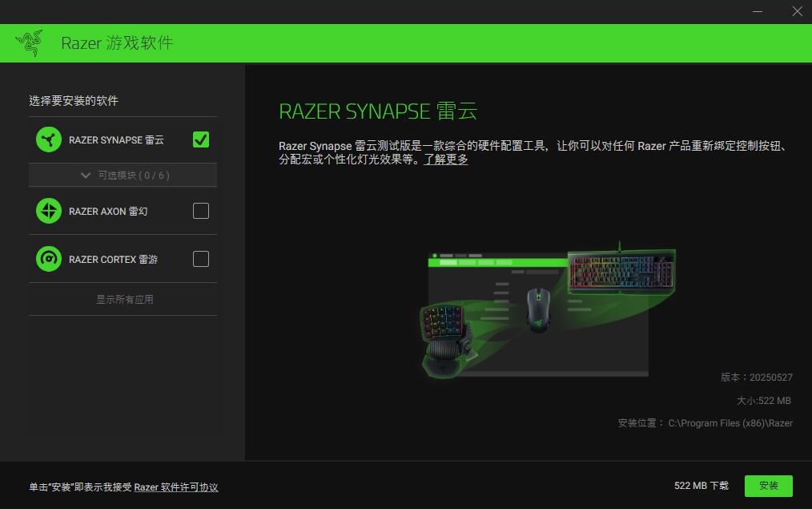Click the green 安装 button
This screenshot has height=509, width=812.
point(769,486)
